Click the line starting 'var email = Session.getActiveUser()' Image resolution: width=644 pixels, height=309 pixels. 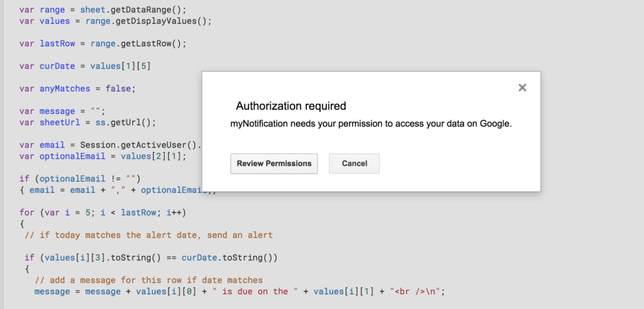pos(111,145)
